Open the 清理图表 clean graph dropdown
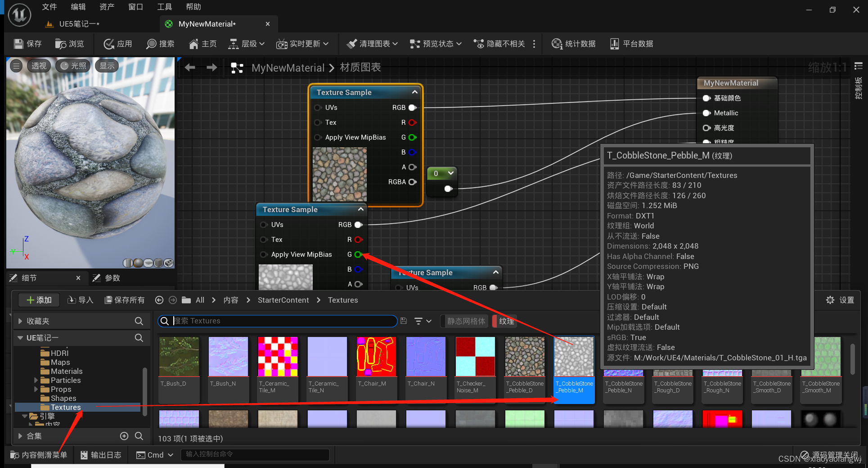The image size is (868, 468). pos(372,44)
